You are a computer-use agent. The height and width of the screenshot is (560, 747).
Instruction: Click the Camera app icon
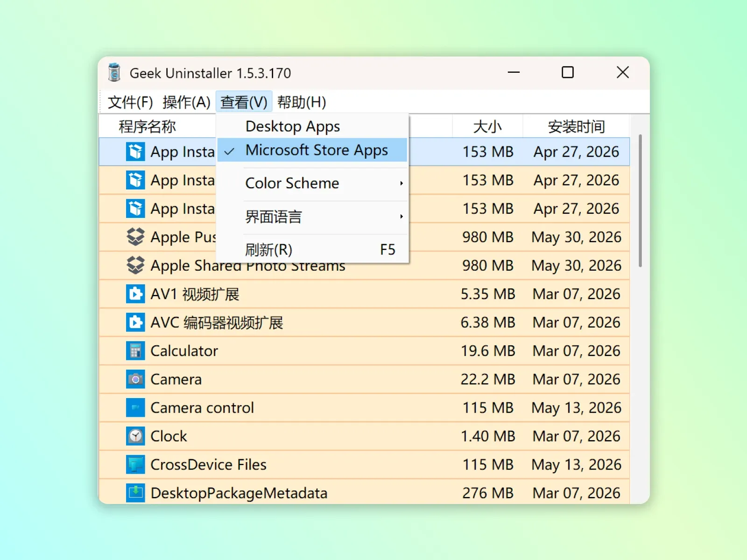(135, 379)
